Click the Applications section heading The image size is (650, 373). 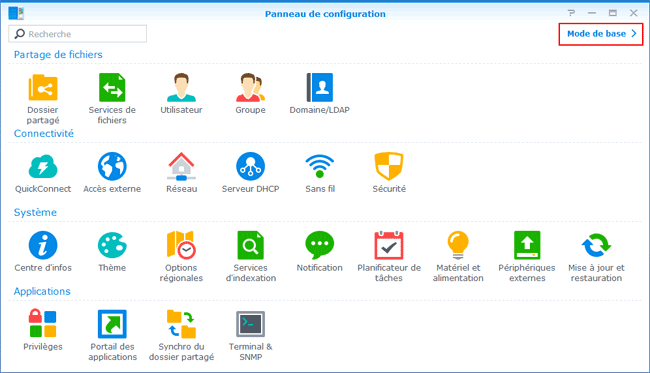[x=42, y=291]
